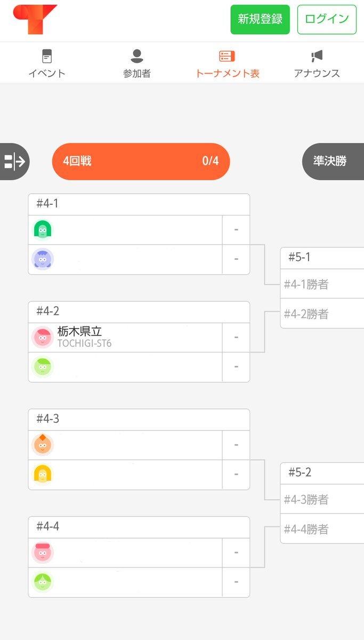The width and height of the screenshot is (364, 640).
Task: Click the orange Tonamel logo
Action: click(x=35, y=20)
